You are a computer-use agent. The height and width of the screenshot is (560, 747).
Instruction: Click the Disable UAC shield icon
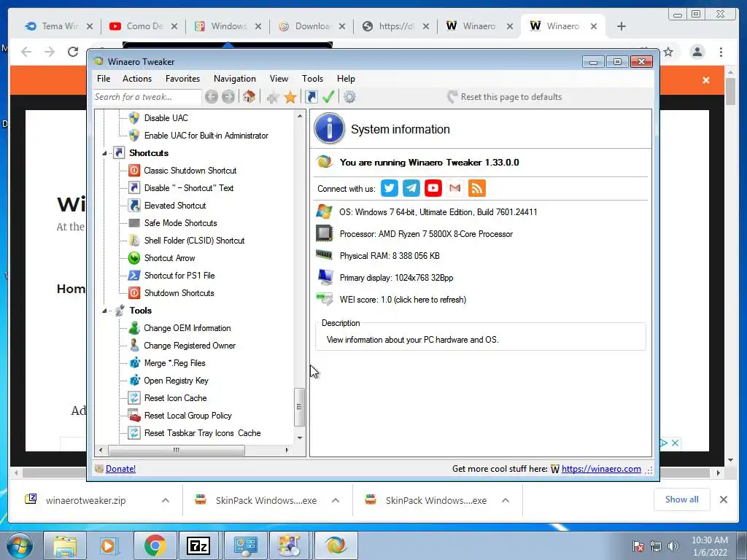point(134,117)
